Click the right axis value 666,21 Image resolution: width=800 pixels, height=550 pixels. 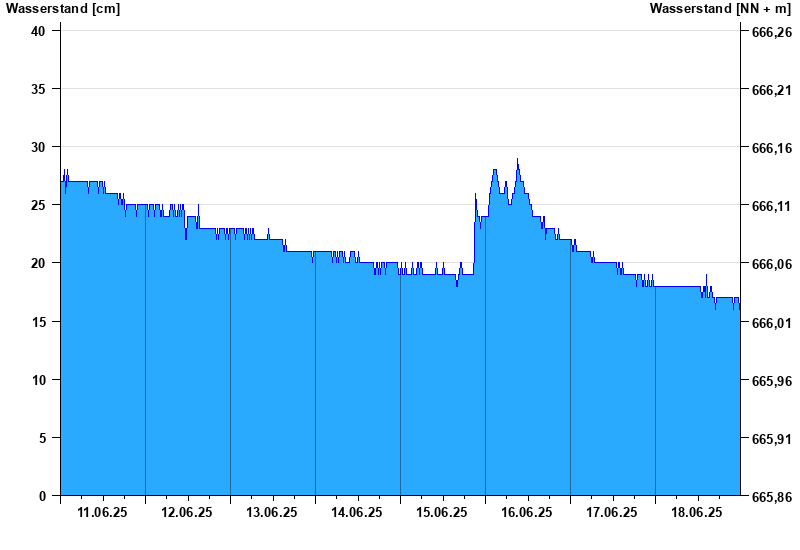coord(772,90)
